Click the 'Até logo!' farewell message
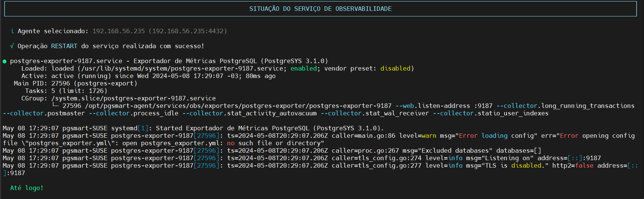The height and width of the screenshot is (199, 644). [x=27, y=188]
